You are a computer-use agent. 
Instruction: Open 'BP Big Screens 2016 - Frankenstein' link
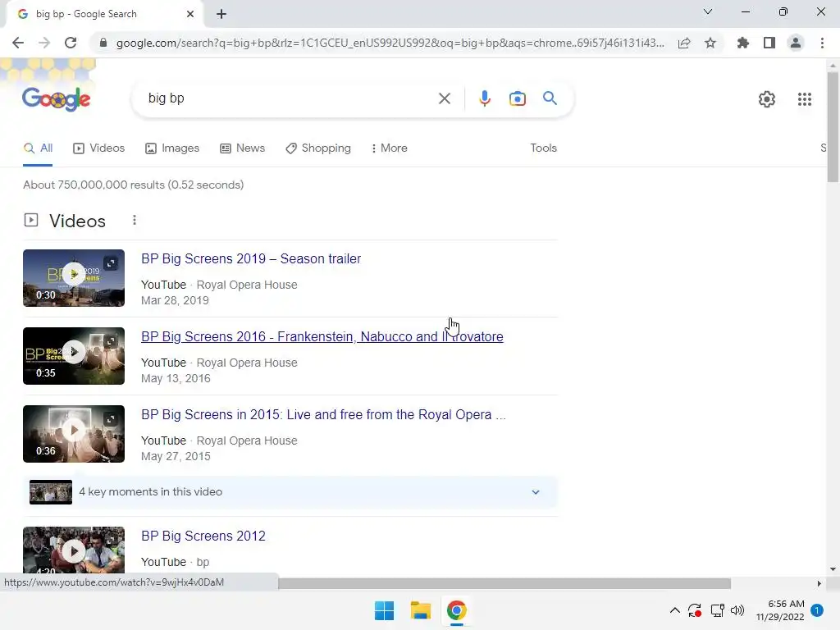322,337
